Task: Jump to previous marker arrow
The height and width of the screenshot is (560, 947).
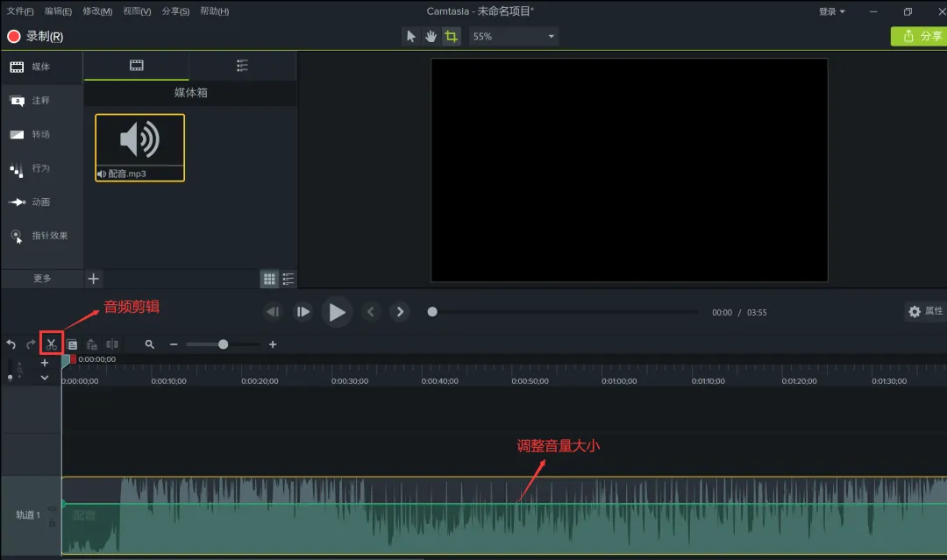Action: (371, 311)
